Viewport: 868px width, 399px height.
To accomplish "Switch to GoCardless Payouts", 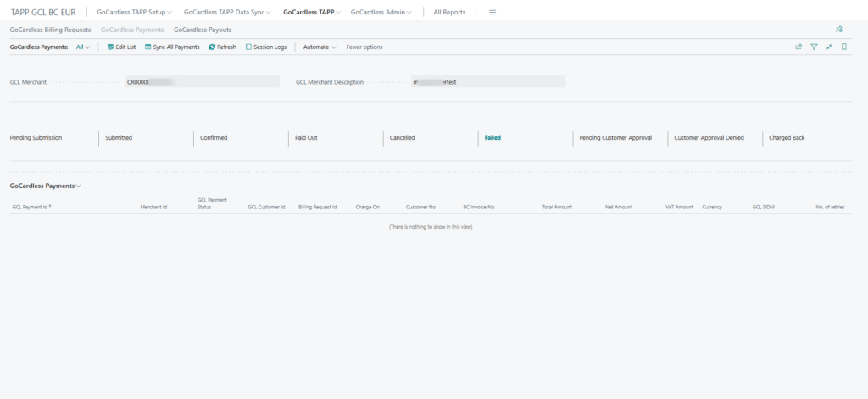I will pos(203,30).
